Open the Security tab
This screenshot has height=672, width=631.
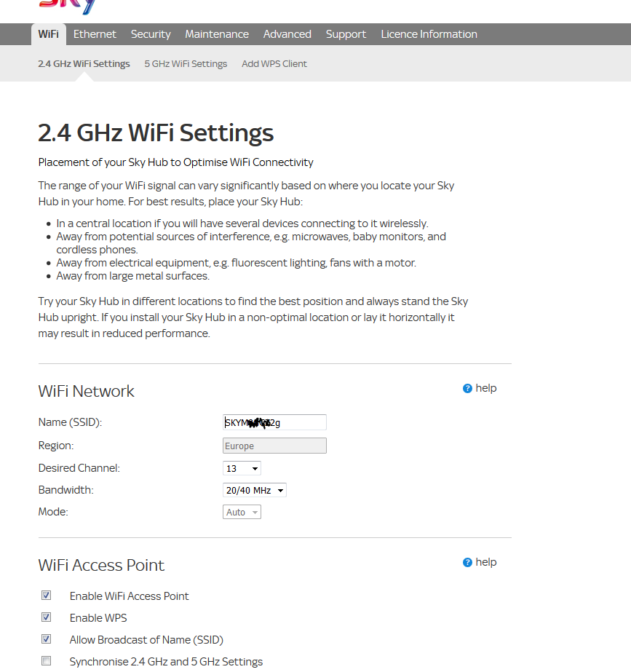(151, 34)
